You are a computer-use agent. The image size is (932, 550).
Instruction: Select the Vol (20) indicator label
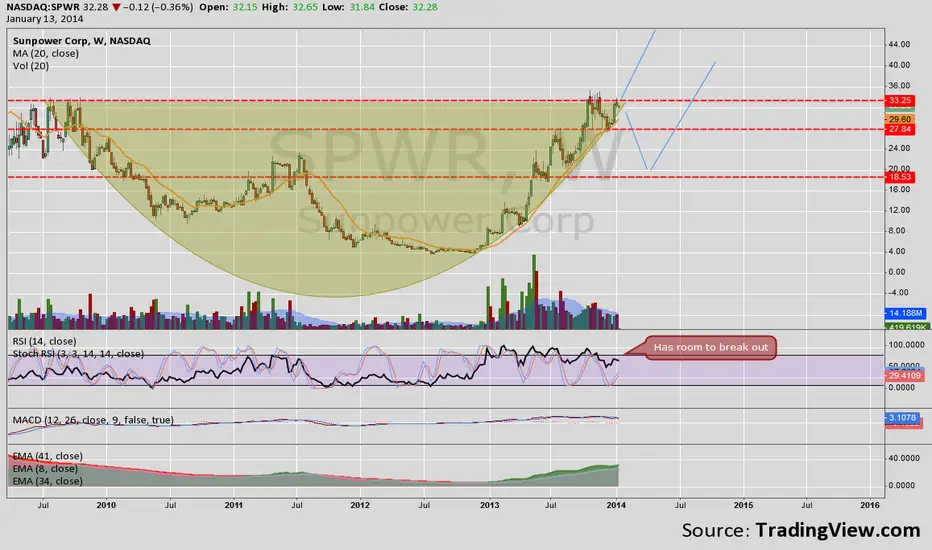point(31,66)
